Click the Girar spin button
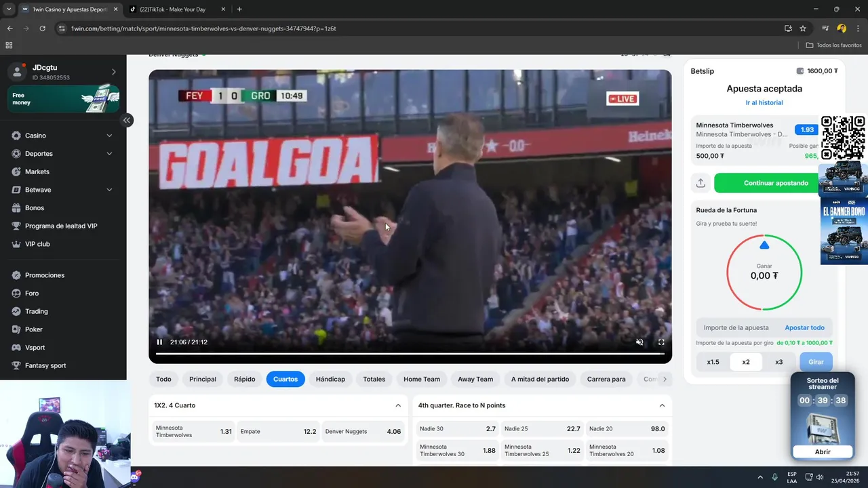 click(x=816, y=362)
